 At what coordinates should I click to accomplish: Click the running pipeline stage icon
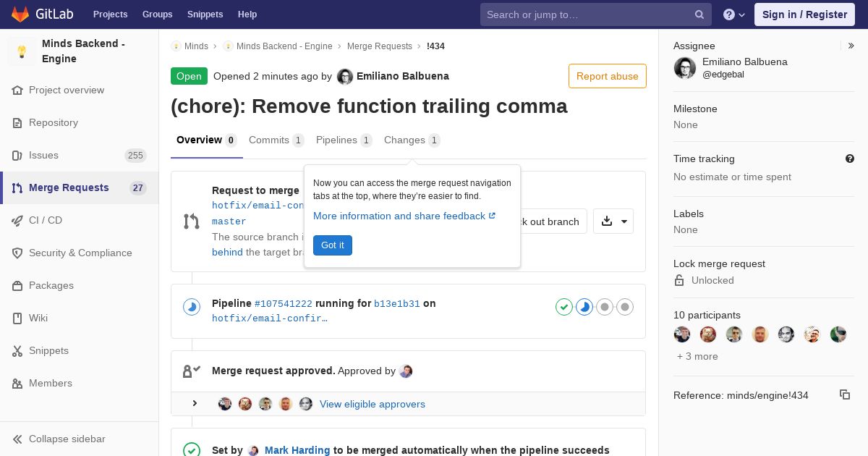(584, 307)
